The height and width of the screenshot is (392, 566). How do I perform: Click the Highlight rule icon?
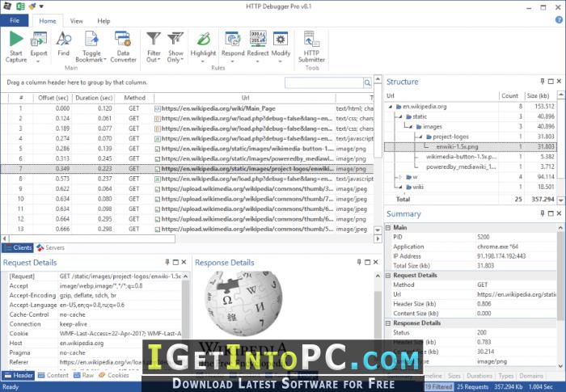point(203,39)
